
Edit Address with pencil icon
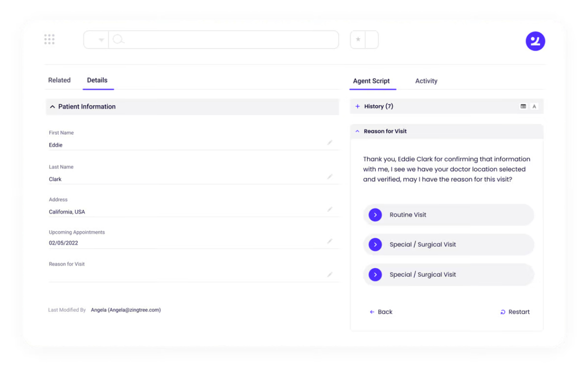330,209
